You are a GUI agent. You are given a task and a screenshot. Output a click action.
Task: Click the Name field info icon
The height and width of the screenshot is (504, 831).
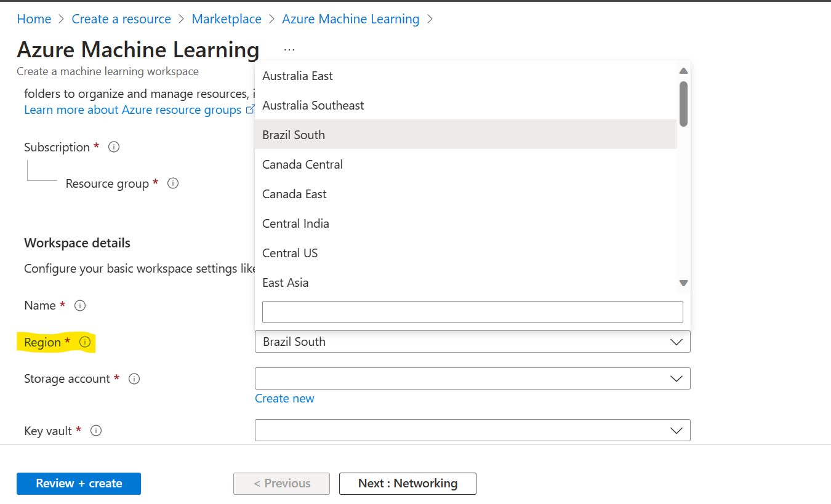coord(80,305)
